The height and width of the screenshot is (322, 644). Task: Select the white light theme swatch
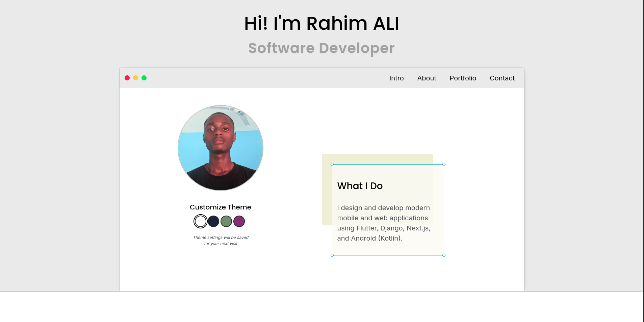pos(201,221)
